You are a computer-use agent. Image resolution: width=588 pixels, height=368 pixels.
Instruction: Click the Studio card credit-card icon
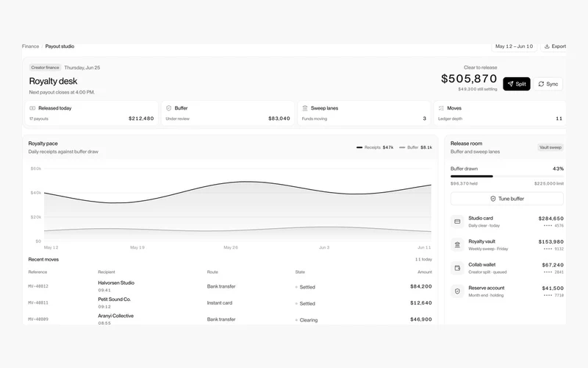(x=457, y=222)
